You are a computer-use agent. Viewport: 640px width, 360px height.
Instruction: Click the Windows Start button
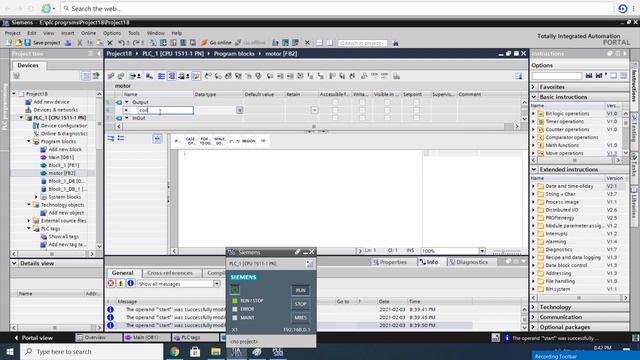10,351
